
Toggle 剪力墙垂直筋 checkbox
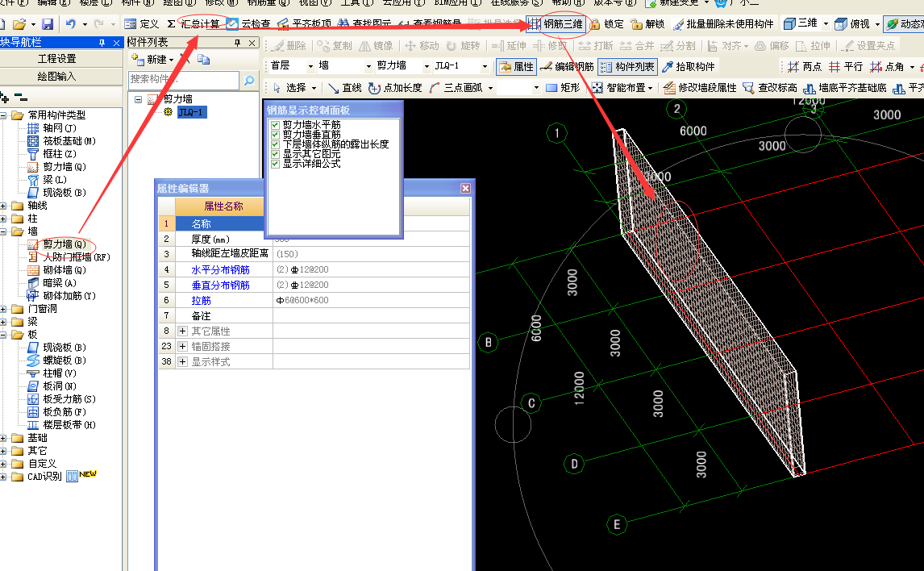pyautogui.click(x=275, y=135)
